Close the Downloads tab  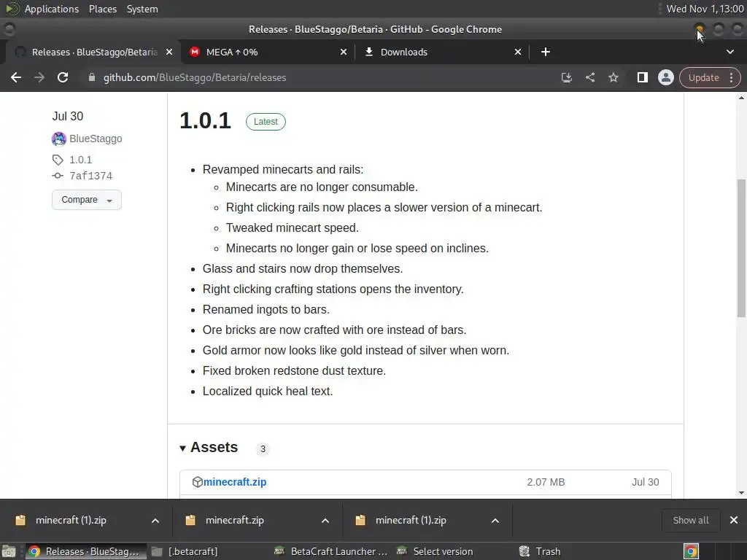click(x=518, y=52)
